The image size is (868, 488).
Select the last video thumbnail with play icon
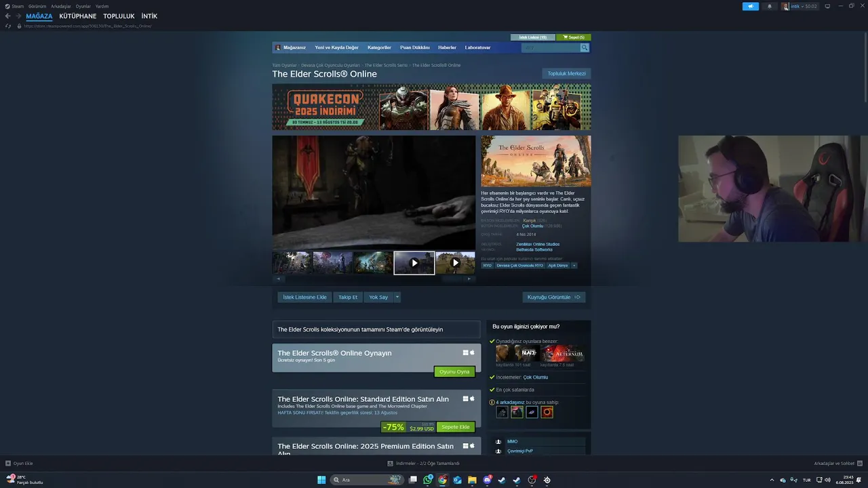(x=455, y=263)
